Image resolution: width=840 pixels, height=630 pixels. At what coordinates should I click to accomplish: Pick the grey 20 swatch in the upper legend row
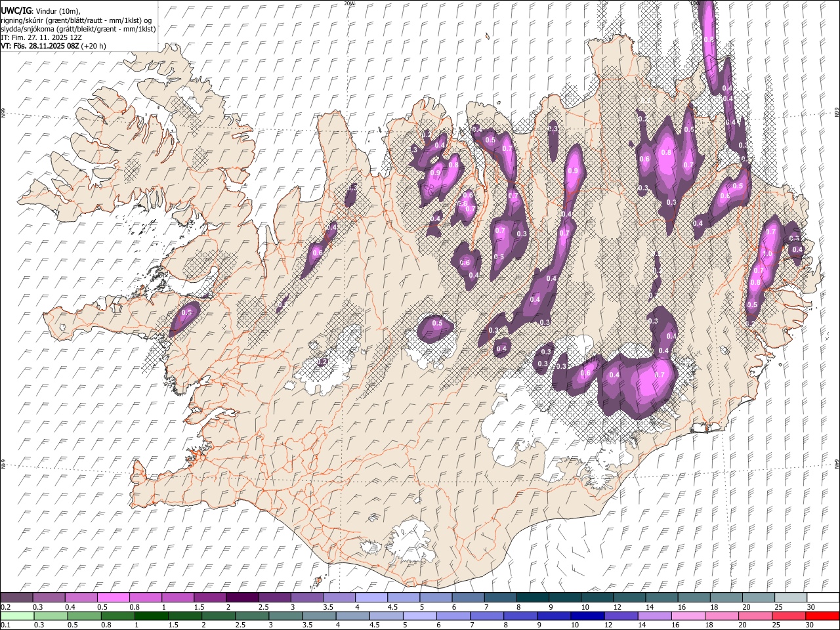pyautogui.click(x=759, y=597)
